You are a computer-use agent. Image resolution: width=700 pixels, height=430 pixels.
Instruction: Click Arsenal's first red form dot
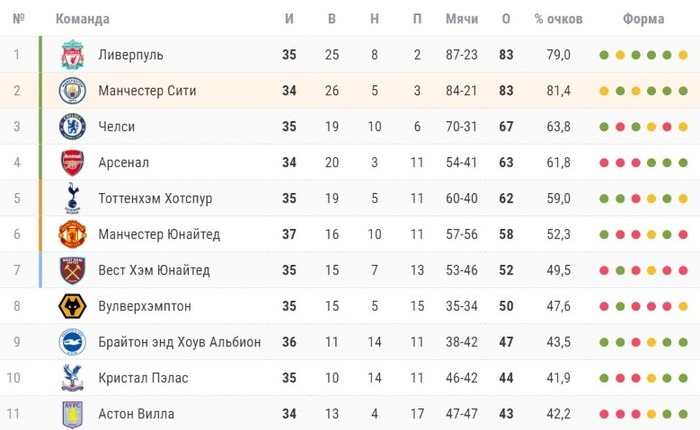point(604,163)
